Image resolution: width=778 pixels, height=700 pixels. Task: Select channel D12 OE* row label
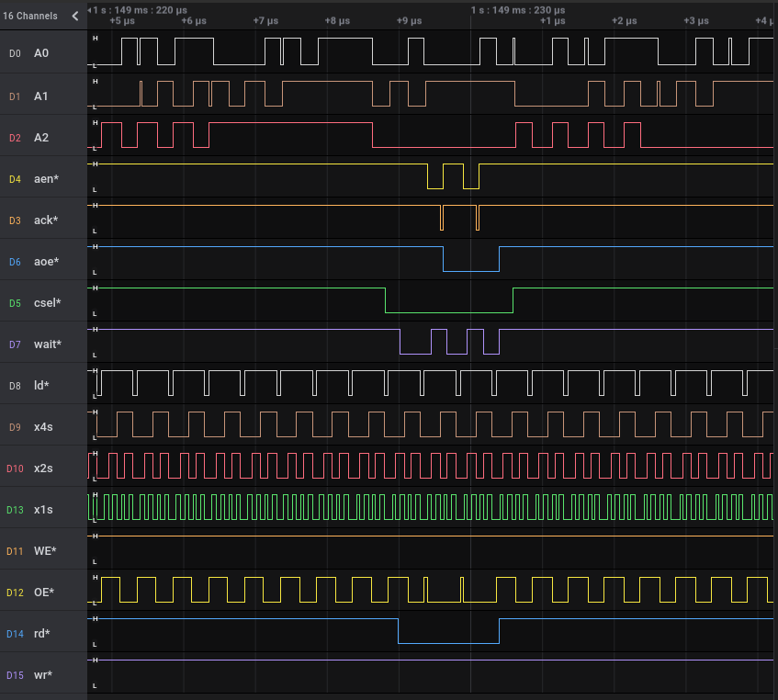click(x=44, y=592)
